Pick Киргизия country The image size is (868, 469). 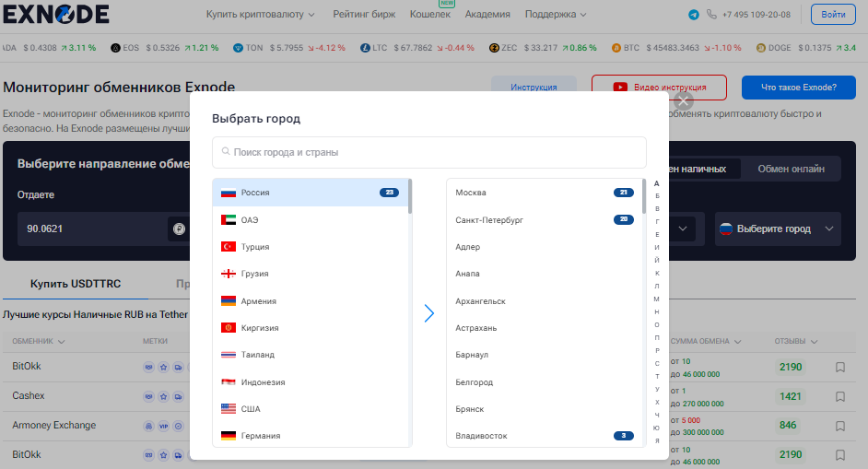point(310,328)
